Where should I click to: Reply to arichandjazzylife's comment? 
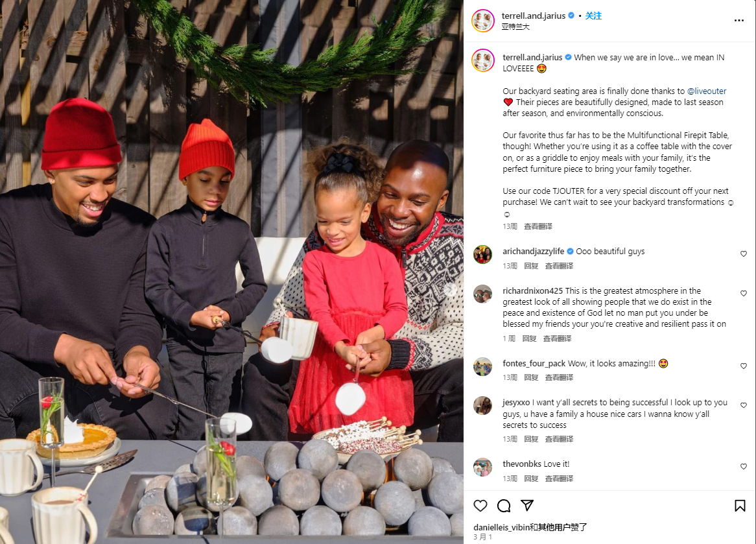click(531, 266)
